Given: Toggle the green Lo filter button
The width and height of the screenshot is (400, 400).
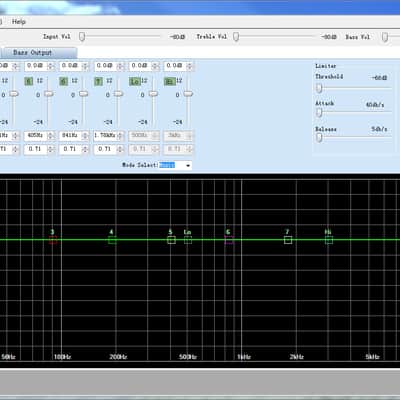Looking at the screenshot, I should coord(135,81).
